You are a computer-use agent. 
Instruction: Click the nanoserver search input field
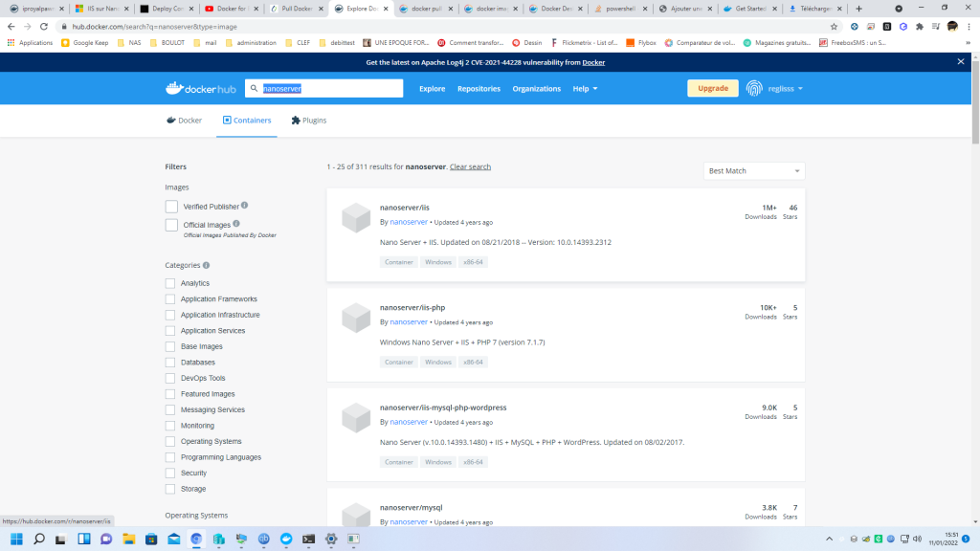coord(325,88)
